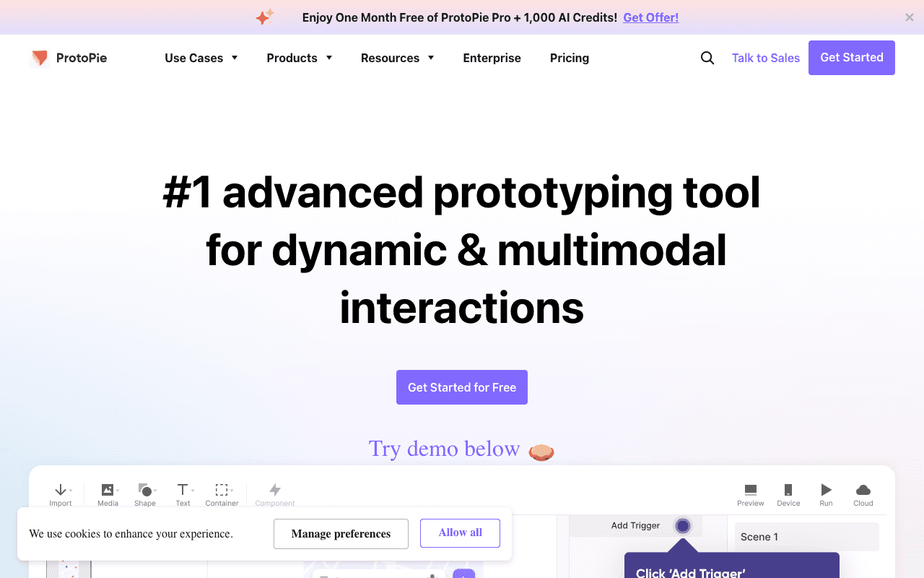Click the 'Try demo below' text
Viewport: 924px width, 578px height.
tap(444, 449)
